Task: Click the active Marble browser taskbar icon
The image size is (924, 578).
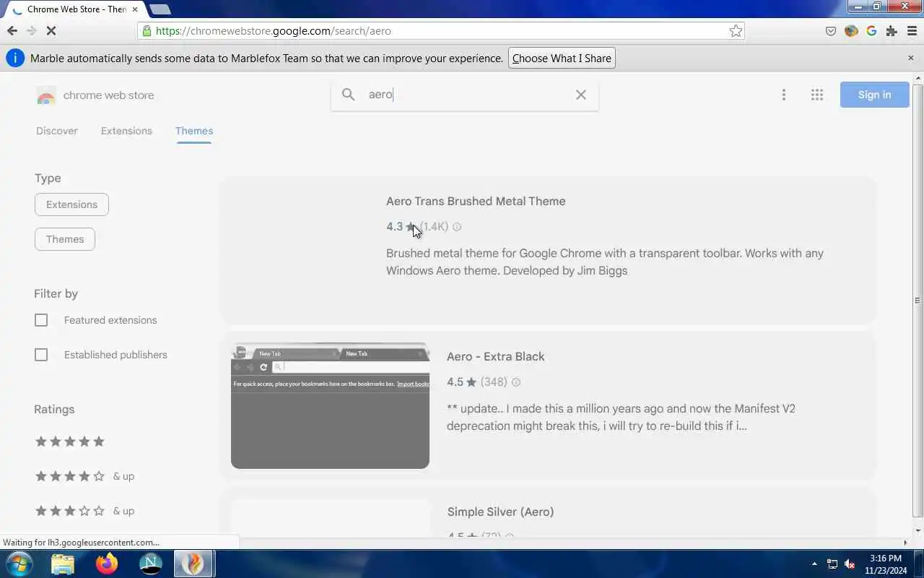Action: pyautogui.click(x=193, y=564)
